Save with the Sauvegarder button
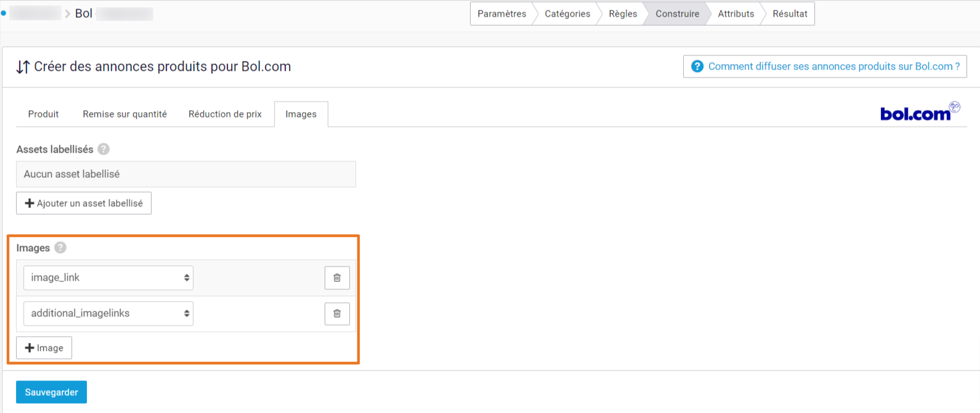 (x=51, y=392)
